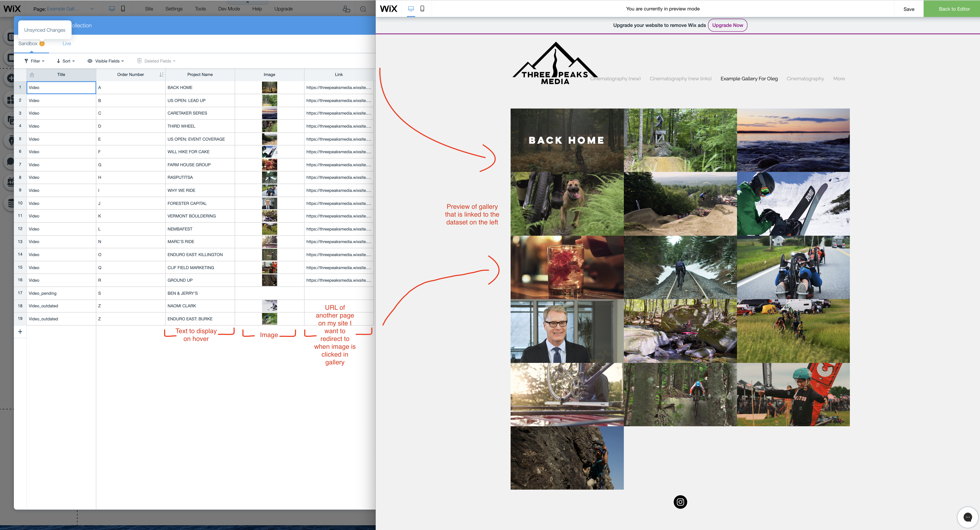Image resolution: width=980 pixels, height=530 pixels.
Task: Click the orange unsynced warning badge
Action: pos(42,44)
